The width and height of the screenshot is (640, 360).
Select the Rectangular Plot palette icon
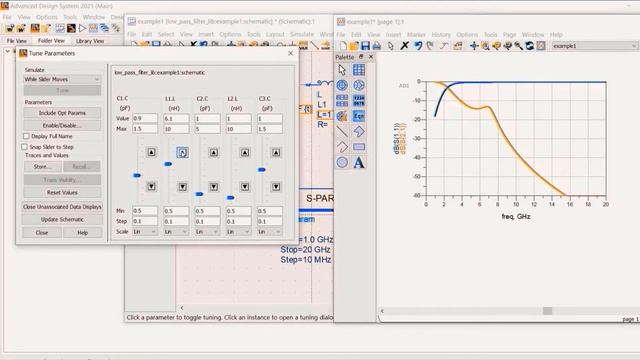pyautogui.click(x=359, y=70)
